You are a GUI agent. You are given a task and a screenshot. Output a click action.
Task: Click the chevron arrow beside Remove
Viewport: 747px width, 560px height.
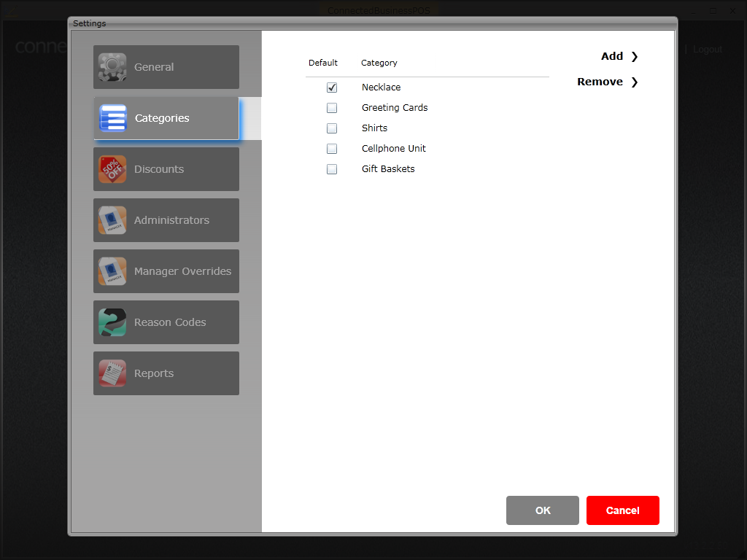tap(634, 82)
